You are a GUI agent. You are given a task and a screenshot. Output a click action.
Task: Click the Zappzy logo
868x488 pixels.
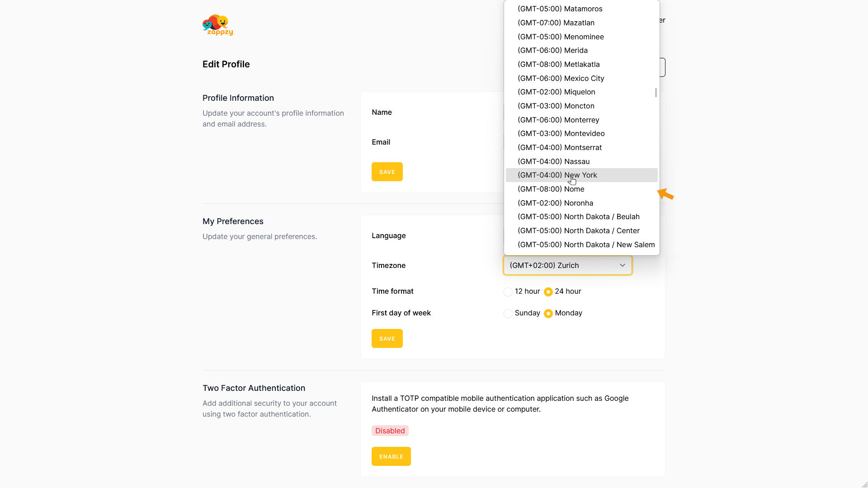(x=217, y=25)
